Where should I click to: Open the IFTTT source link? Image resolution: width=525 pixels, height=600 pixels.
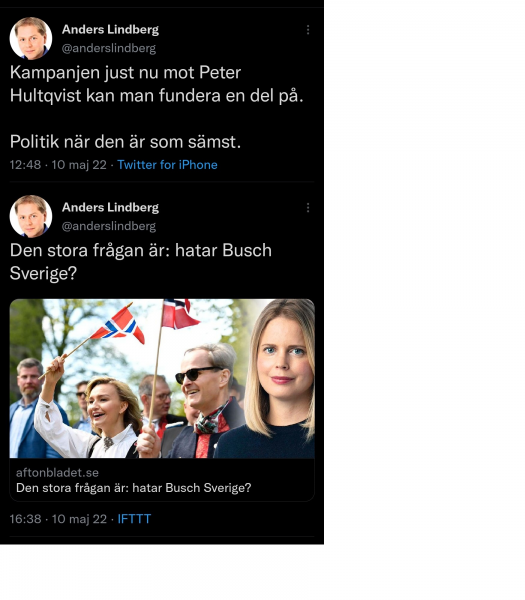[x=134, y=519]
